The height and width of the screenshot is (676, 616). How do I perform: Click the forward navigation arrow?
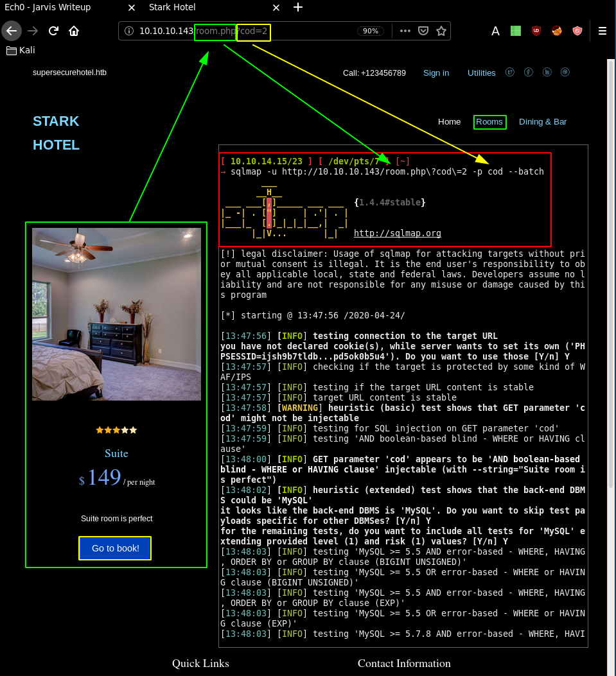(33, 31)
